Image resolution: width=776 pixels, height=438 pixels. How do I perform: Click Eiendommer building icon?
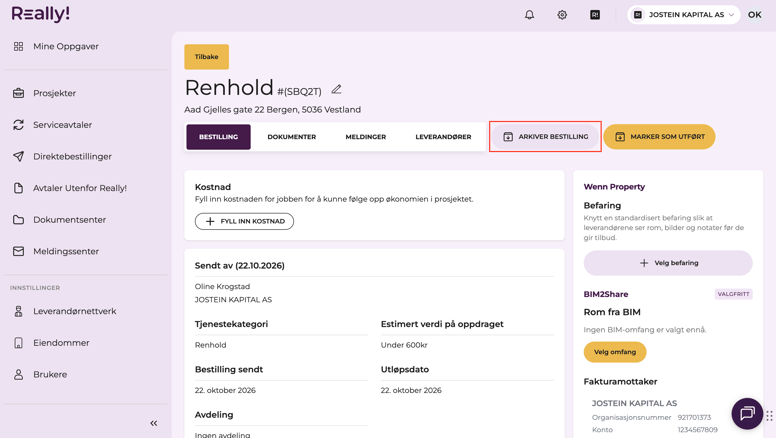[x=18, y=343]
